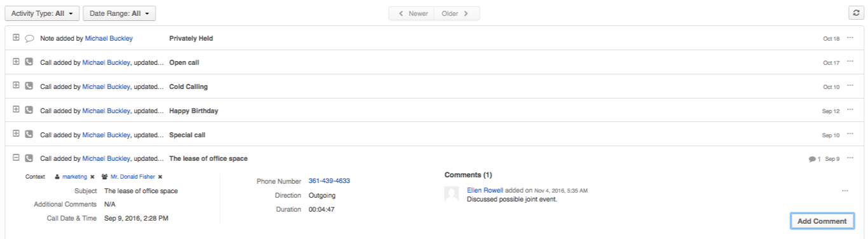This screenshot has height=239, width=868.
Task: Open the Date Range filter dropdown
Action: 119,13
